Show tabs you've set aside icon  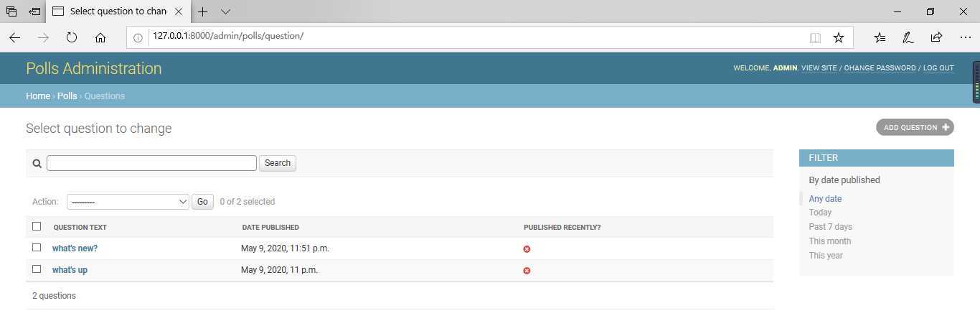pos(11,11)
